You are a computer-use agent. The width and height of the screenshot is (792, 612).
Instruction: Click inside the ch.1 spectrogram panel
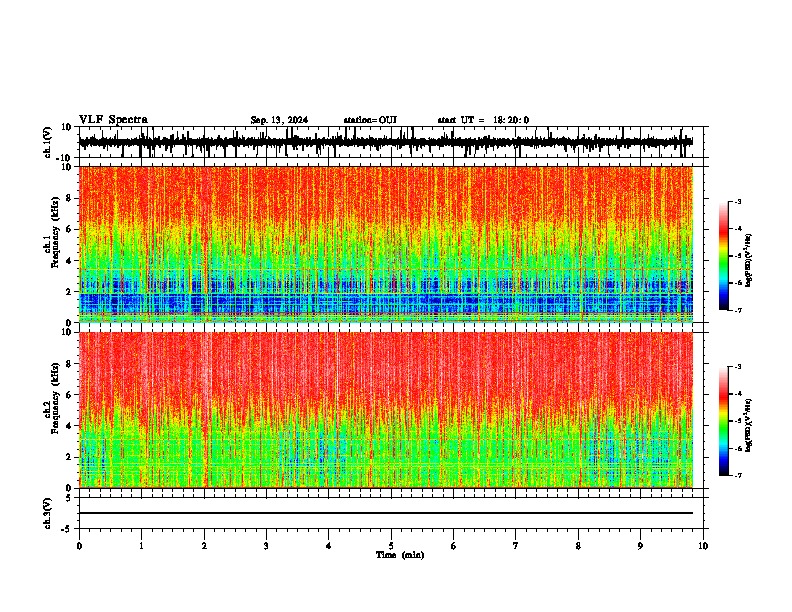coord(386,244)
